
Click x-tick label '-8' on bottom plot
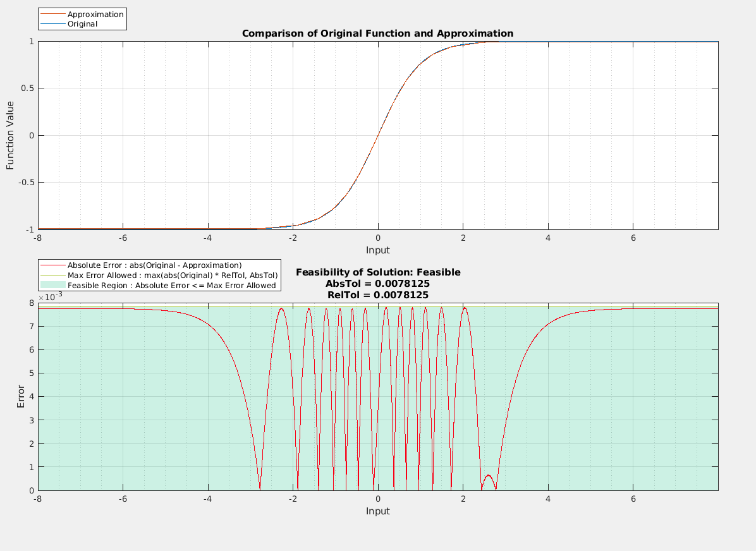pos(38,499)
